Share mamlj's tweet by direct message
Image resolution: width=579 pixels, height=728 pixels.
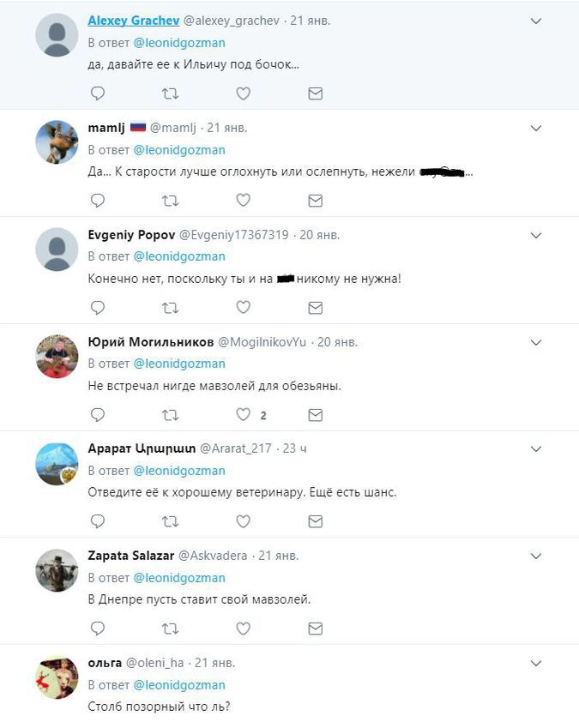(x=315, y=201)
